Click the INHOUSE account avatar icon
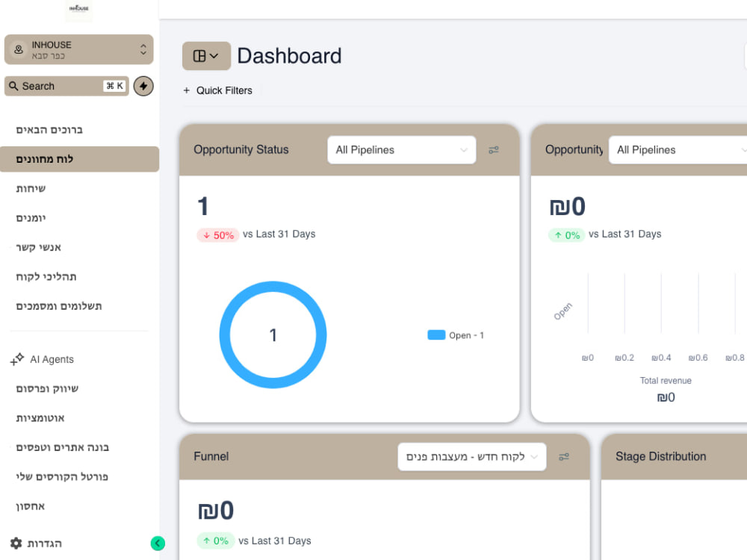 pos(19,49)
